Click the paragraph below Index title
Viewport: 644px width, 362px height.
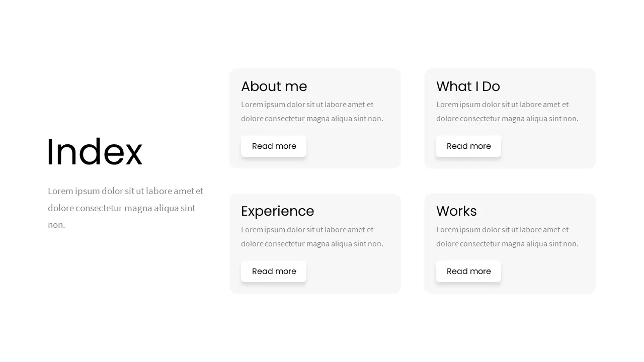point(126,208)
